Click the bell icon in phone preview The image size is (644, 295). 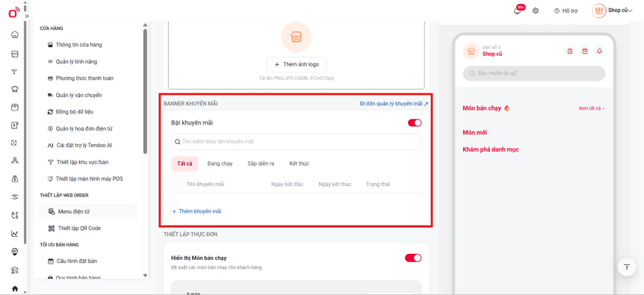click(599, 52)
